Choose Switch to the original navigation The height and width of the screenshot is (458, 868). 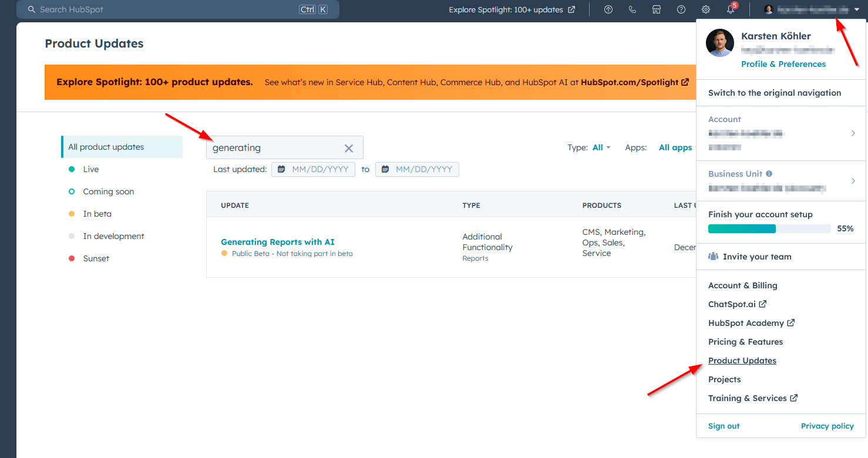pyautogui.click(x=775, y=92)
